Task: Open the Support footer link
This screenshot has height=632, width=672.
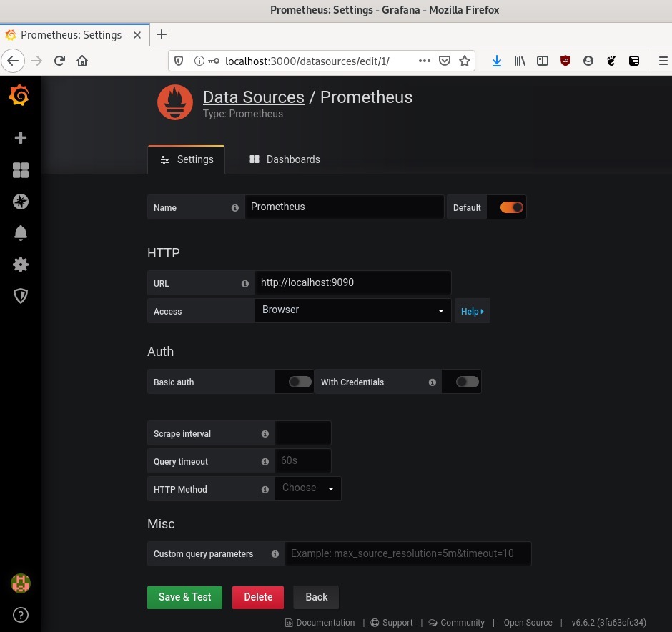Action: coord(392,623)
